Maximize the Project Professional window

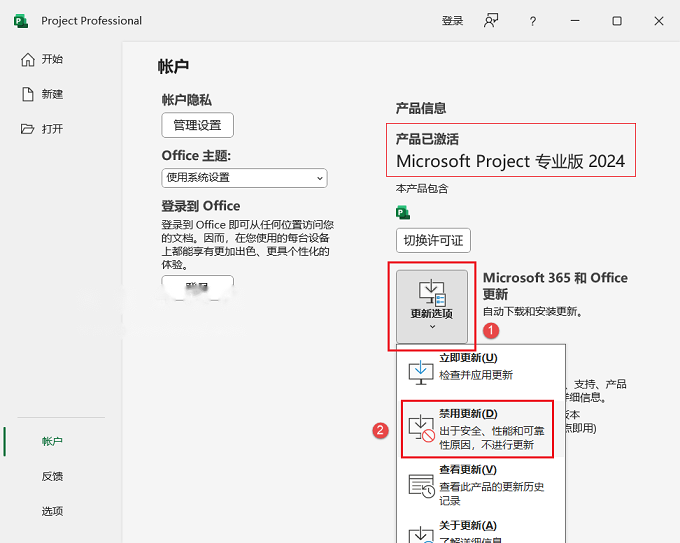click(617, 21)
